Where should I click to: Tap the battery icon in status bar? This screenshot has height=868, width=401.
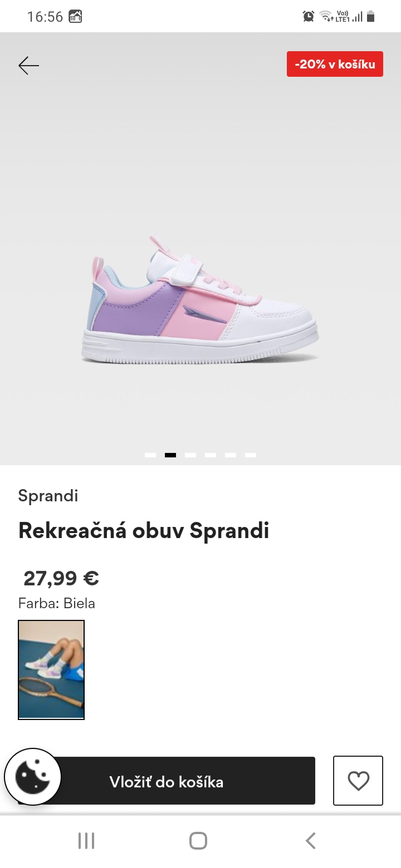371,17
